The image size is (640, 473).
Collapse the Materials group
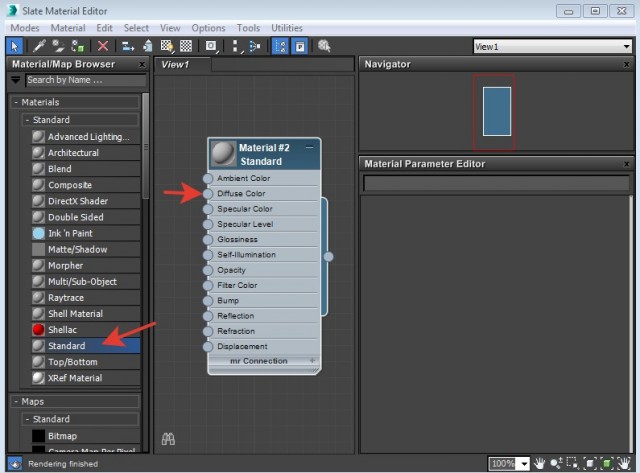tap(16, 102)
